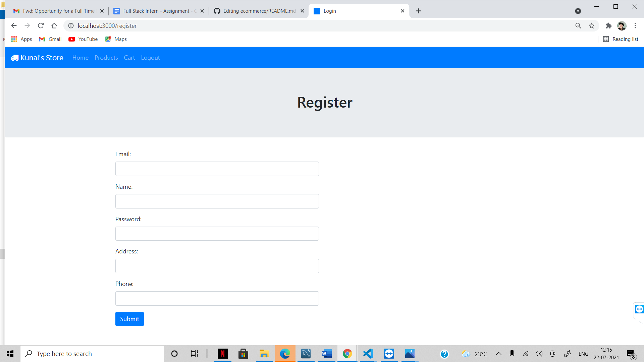The image size is (644, 362).
Task: Click the Kunal's Store truck logo
Action: (15, 58)
